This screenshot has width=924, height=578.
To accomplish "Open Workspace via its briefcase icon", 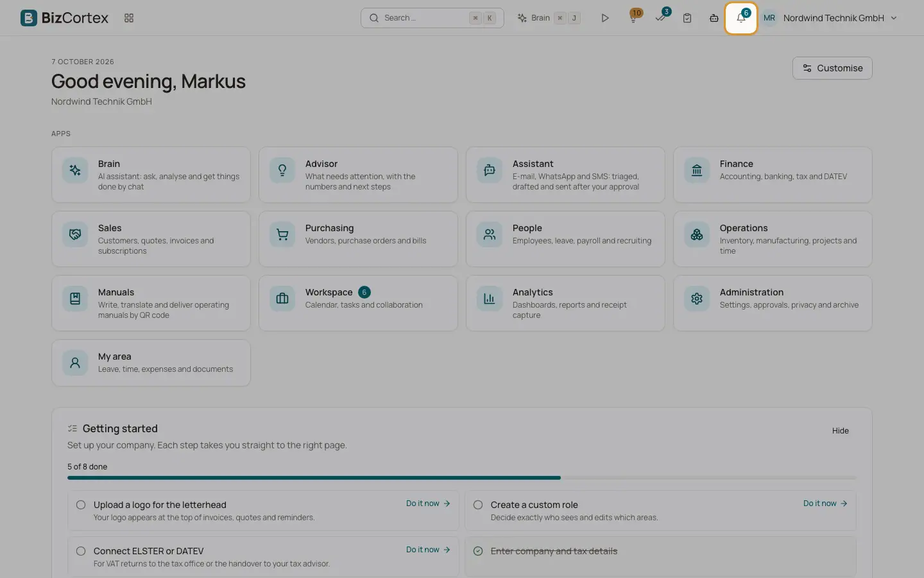I will pyautogui.click(x=282, y=299).
